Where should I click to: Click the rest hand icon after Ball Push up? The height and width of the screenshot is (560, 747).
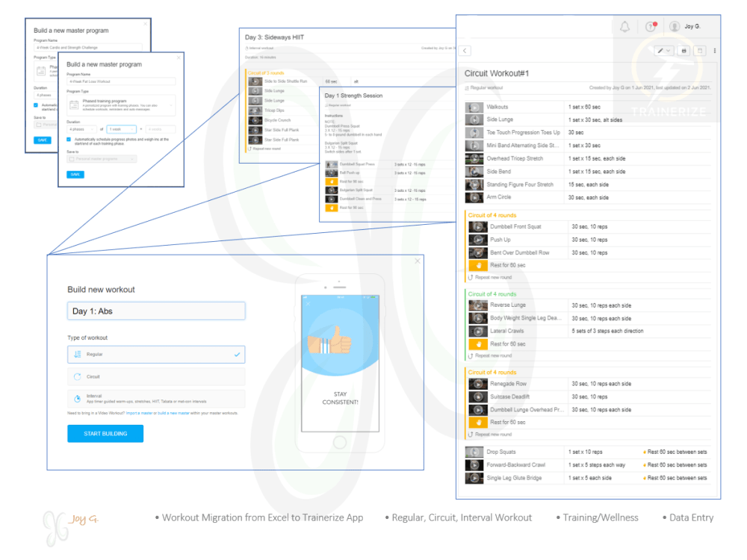[332, 181]
